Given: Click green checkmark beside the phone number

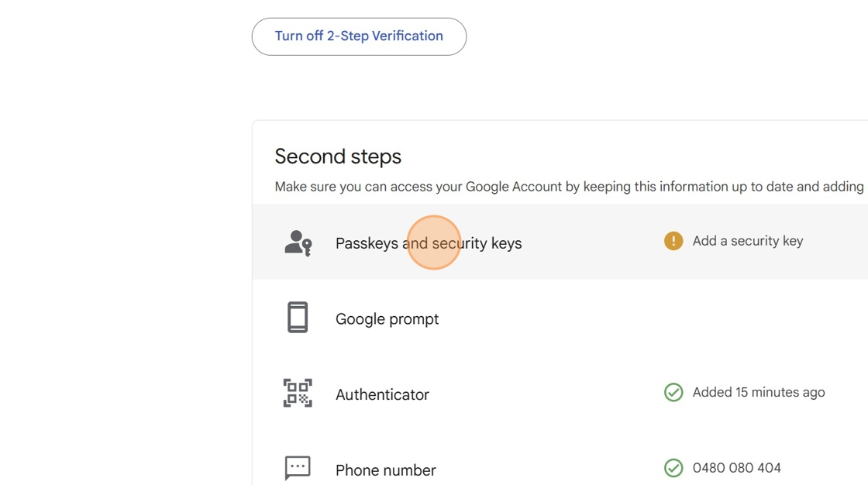Looking at the screenshot, I should coord(673,468).
